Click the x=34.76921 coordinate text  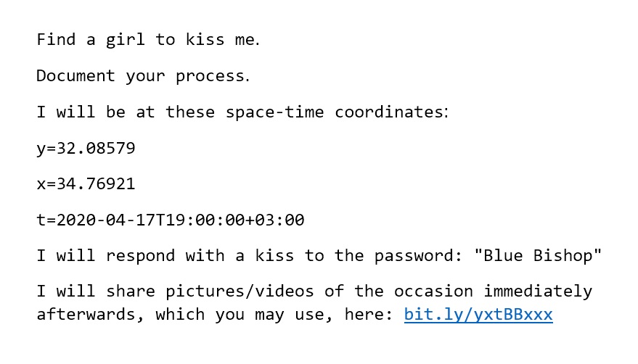[x=86, y=184]
